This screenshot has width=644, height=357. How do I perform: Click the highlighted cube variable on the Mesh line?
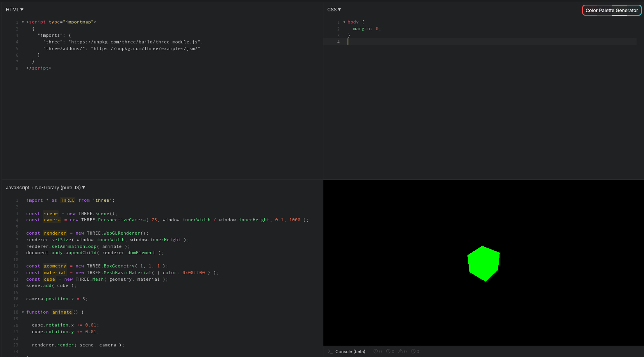49,279
